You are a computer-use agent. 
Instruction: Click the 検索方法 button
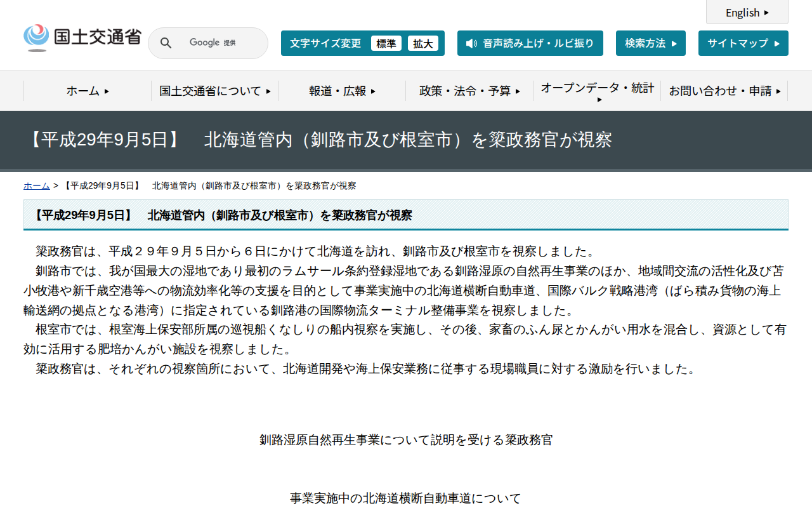(650, 43)
